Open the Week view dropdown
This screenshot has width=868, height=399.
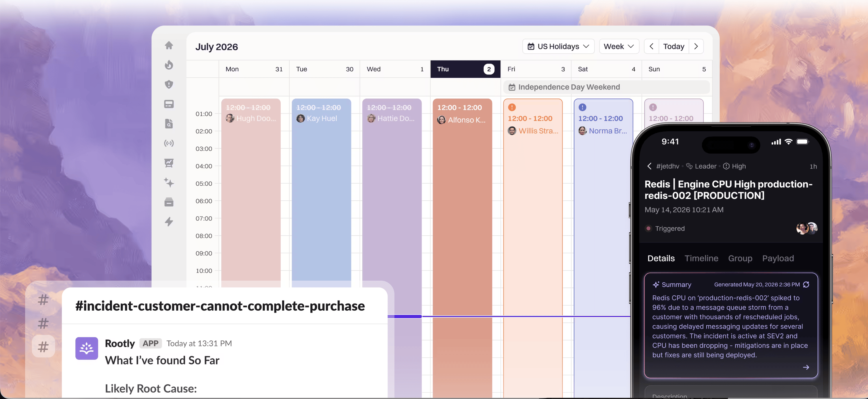coord(619,46)
